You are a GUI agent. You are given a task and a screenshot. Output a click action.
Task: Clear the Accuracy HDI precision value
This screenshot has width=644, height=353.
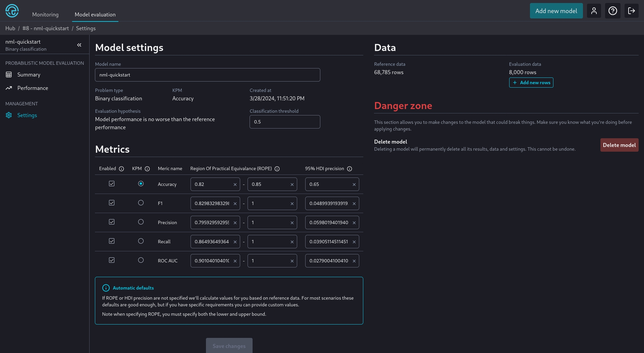(354, 185)
